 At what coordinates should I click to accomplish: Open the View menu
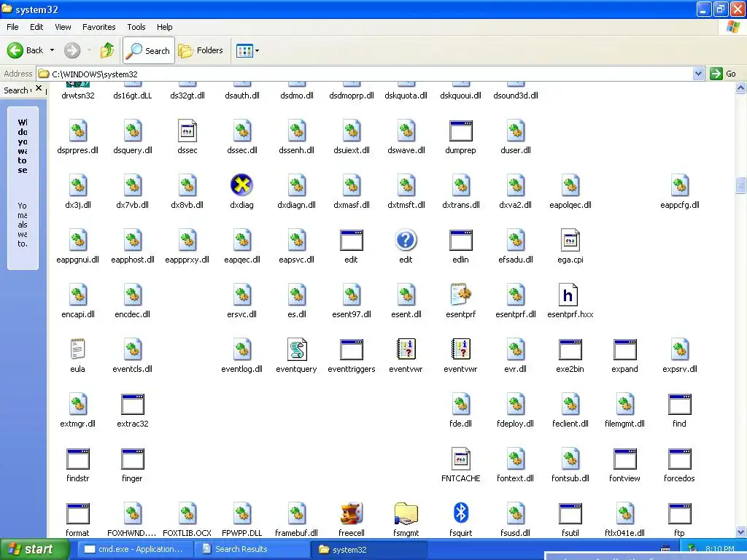pos(63,27)
